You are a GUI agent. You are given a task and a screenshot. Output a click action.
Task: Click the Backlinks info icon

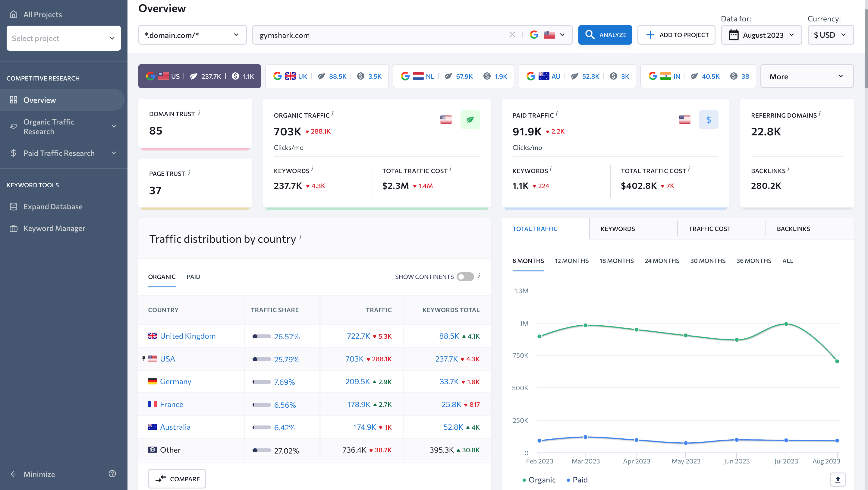coord(788,170)
